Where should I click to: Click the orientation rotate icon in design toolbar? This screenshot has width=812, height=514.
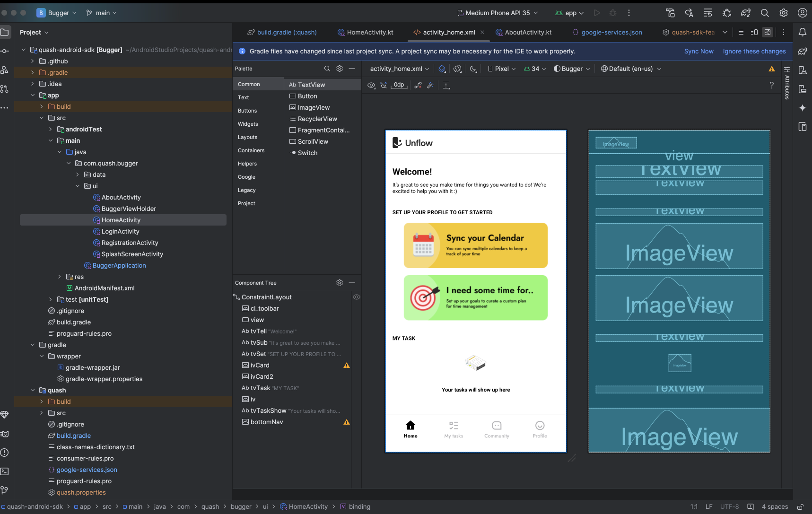coord(457,69)
